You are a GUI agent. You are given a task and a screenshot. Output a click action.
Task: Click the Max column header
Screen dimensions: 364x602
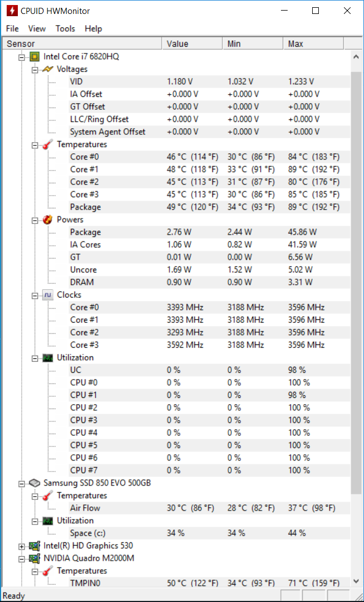[313, 44]
